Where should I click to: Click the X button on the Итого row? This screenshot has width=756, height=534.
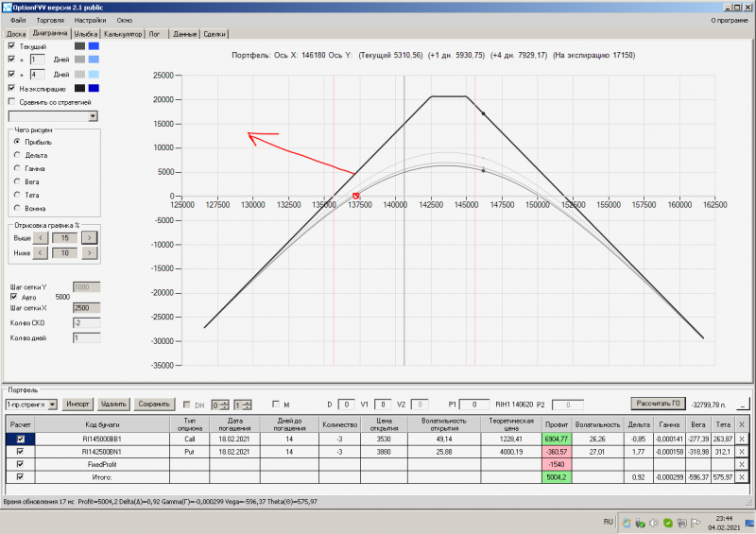[742, 477]
